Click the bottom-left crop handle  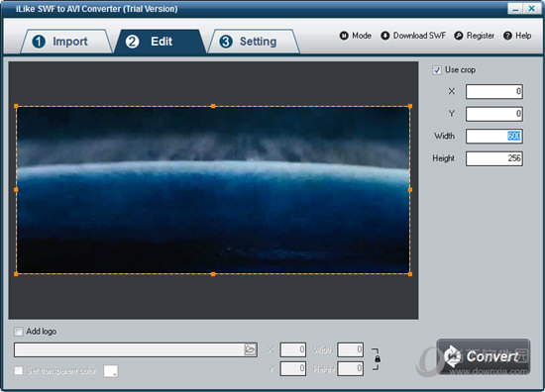click(x=16, y=274)
